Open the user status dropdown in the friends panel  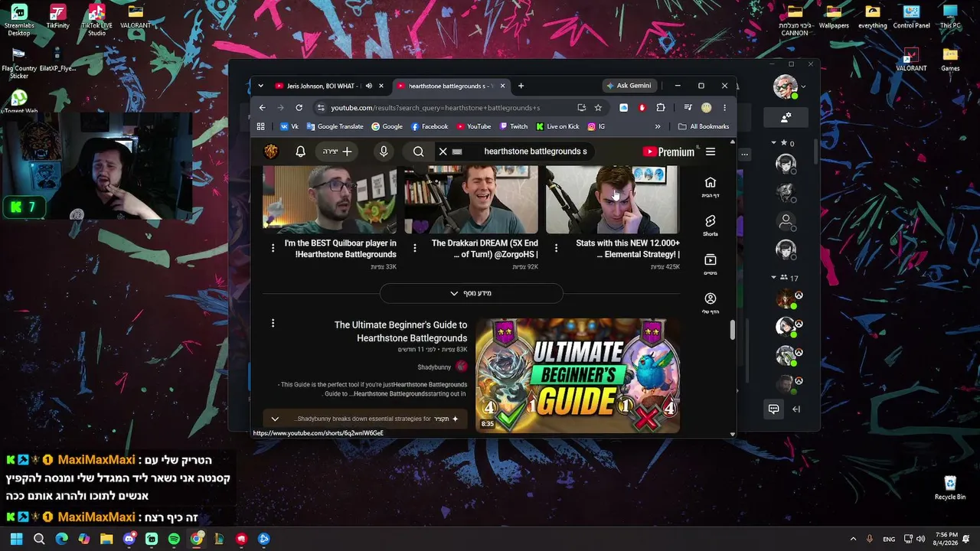coord(803,86)
